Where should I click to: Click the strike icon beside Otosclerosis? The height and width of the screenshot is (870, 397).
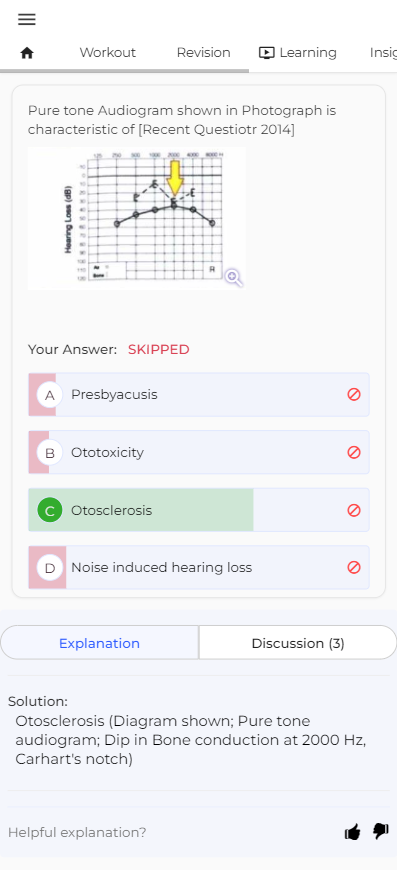click(354, 510)
